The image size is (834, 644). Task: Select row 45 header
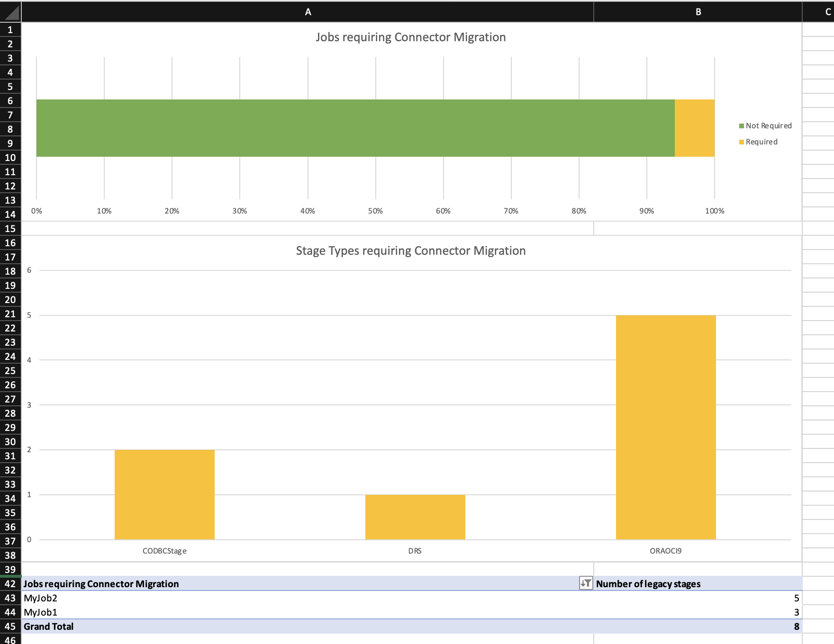coord(10,626)
